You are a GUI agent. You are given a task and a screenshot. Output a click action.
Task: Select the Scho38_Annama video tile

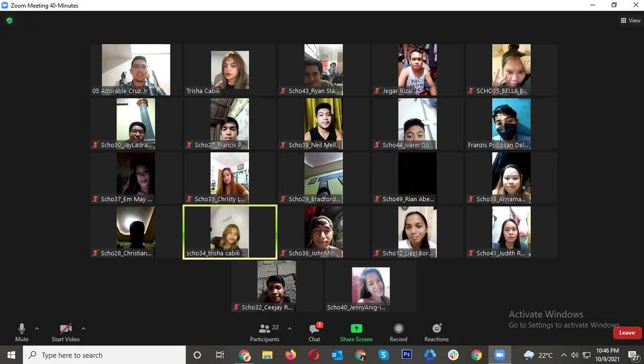point(512,178)
